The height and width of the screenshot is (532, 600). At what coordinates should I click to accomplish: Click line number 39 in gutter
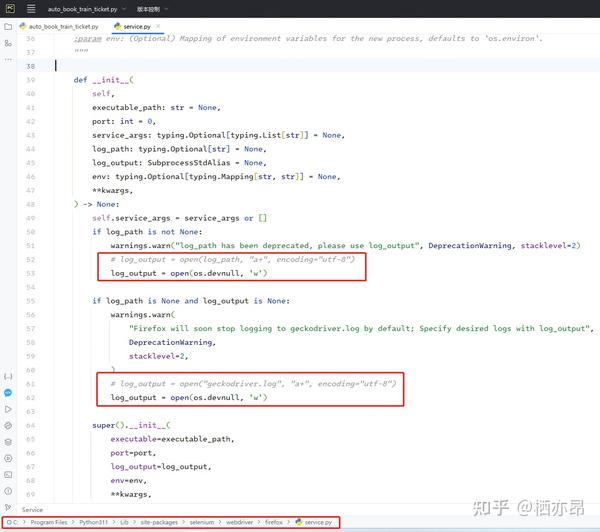point(31,80)
